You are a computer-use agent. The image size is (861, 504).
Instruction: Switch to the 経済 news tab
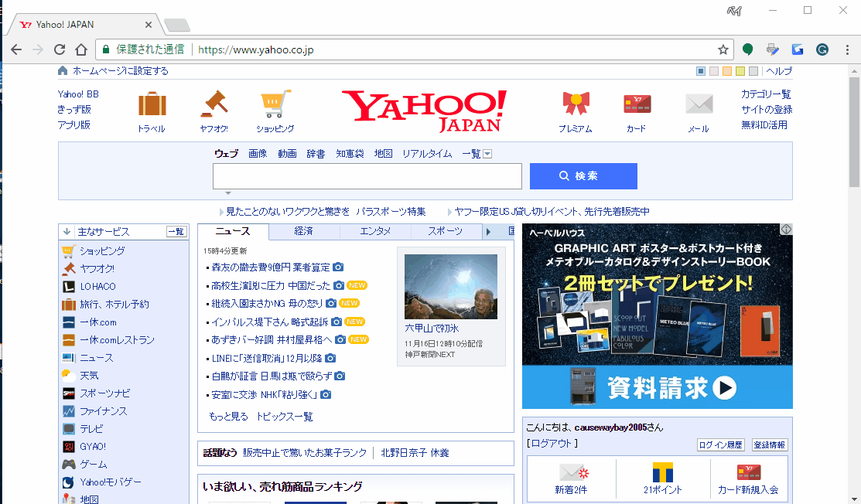coord(304,231)
